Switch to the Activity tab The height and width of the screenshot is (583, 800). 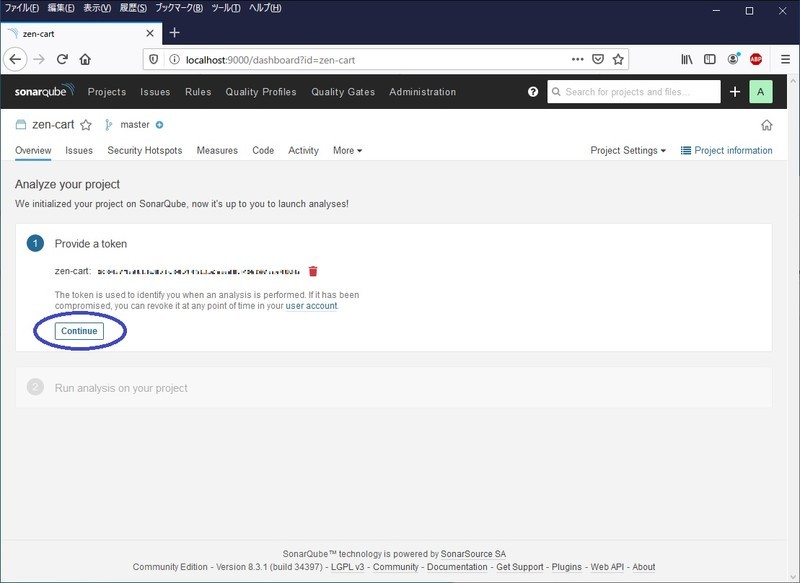[304, 150]
